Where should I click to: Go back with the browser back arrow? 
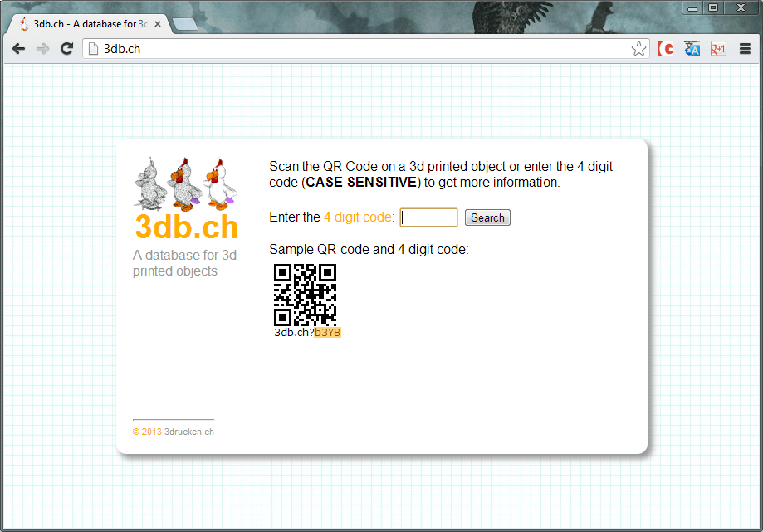pos(18,49)
